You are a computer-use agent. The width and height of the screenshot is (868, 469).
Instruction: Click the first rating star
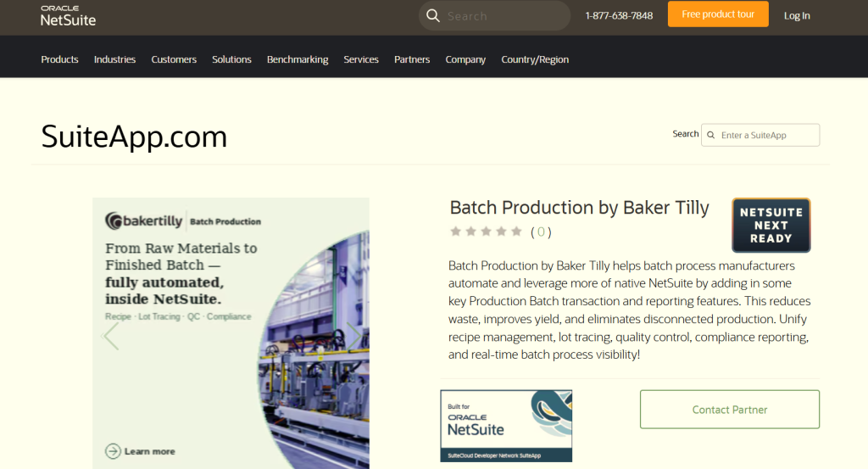point(455,232)
